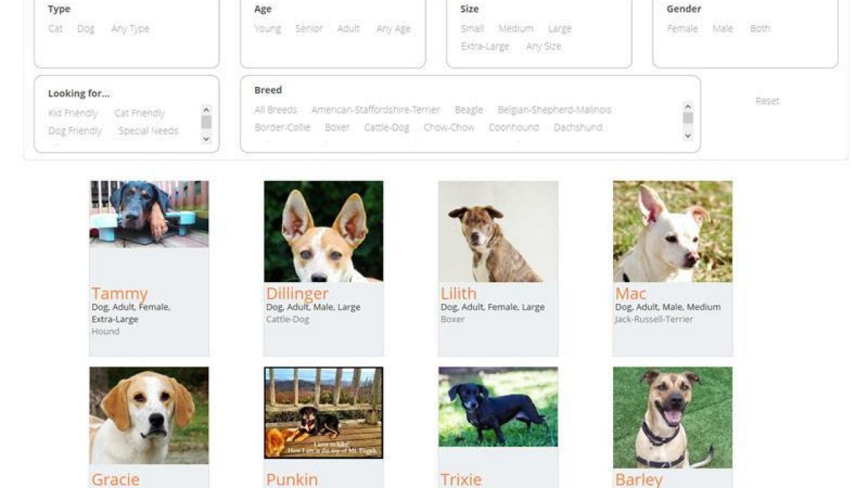This screenshot has width=868, height=488.
Task: Choose Extra-Large size filter
Action: click(x=485, y=46)
